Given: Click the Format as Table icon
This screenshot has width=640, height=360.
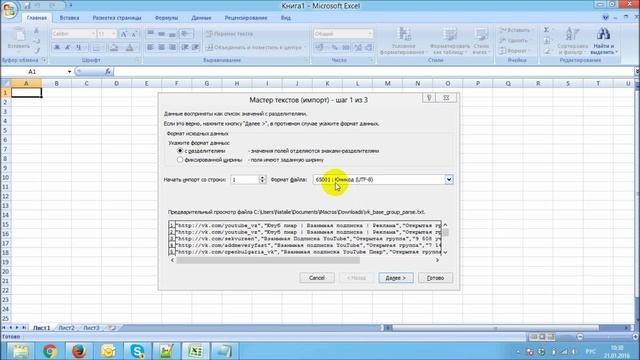Looking at the screenshot, I should point(450,35).
